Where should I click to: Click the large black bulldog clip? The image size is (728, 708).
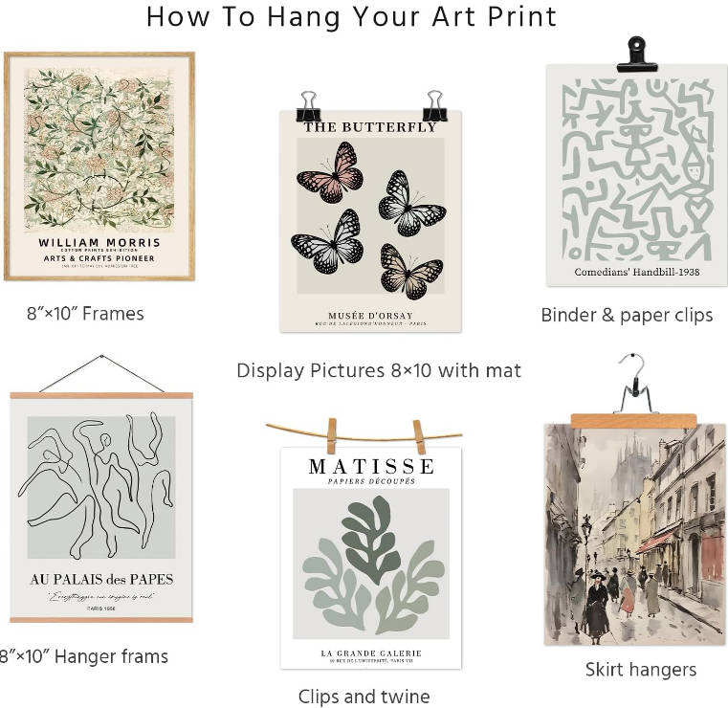point(636,55)
